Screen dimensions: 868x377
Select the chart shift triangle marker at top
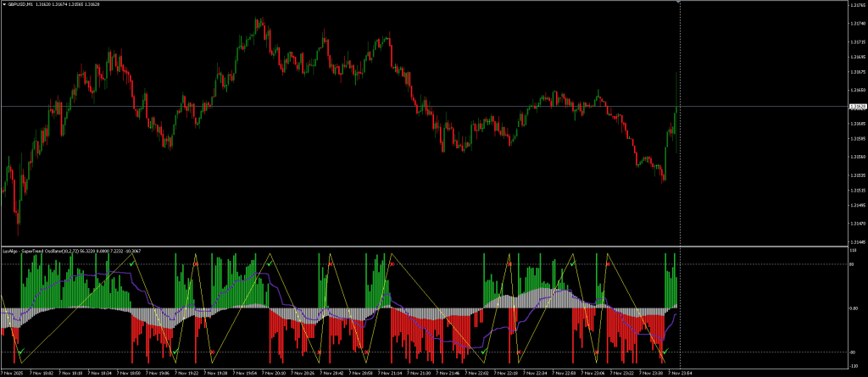pyautogui.click(x=680, y=3)
